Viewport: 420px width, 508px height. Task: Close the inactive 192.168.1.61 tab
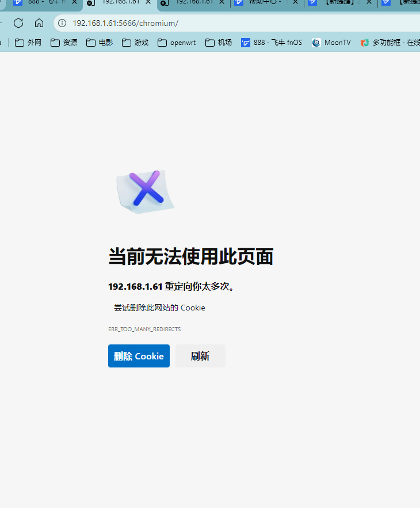point(222,2)
